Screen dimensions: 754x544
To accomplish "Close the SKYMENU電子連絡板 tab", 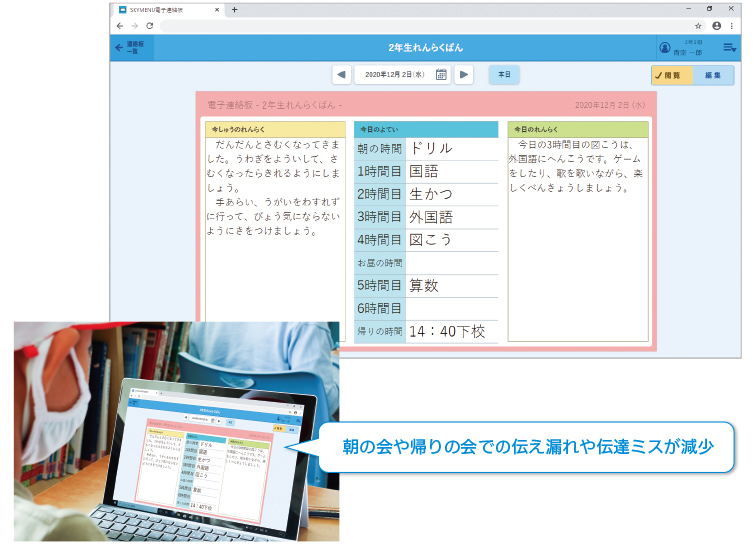I will pyautogui.click(x=217, y=10).
